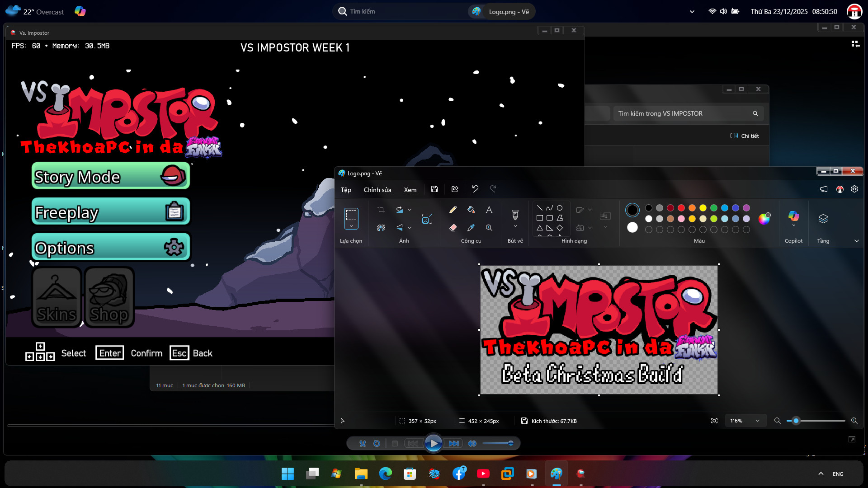The image size is (868, 488).
Task: Choose the Fill bucket tool
Action: click(471, 210)
